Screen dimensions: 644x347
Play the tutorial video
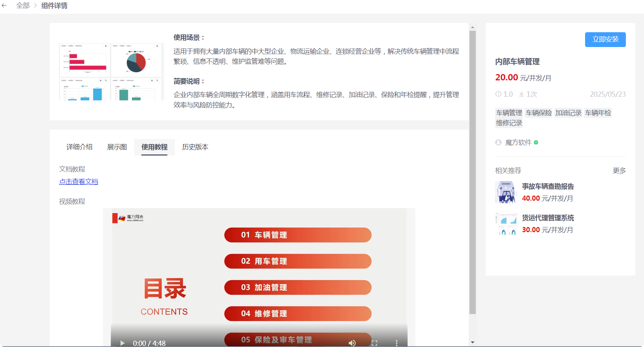tap(122, 343)
